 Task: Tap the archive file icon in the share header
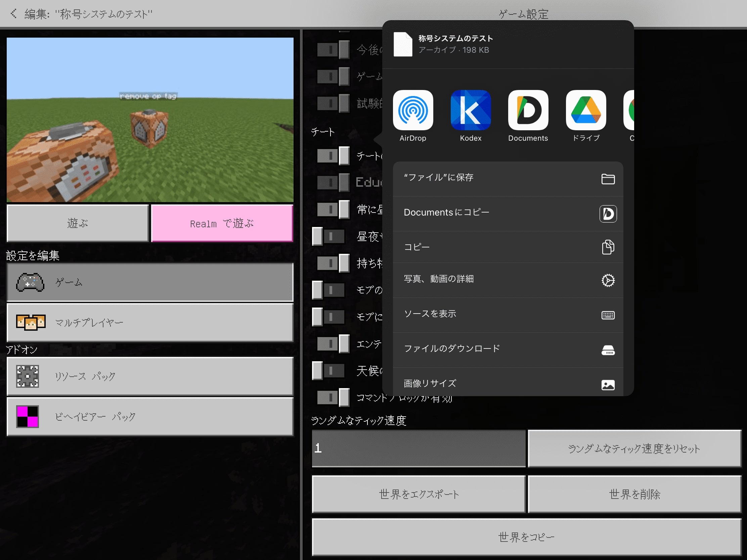(403, 44)
